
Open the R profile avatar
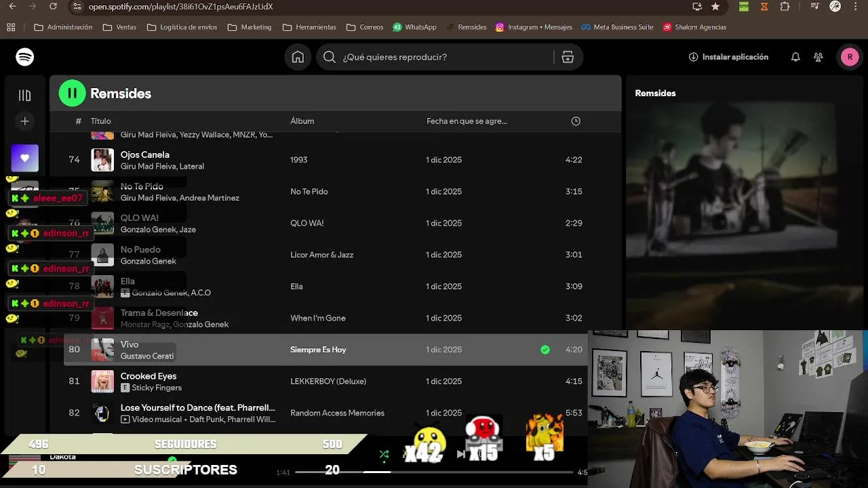[x=850, y=57]
